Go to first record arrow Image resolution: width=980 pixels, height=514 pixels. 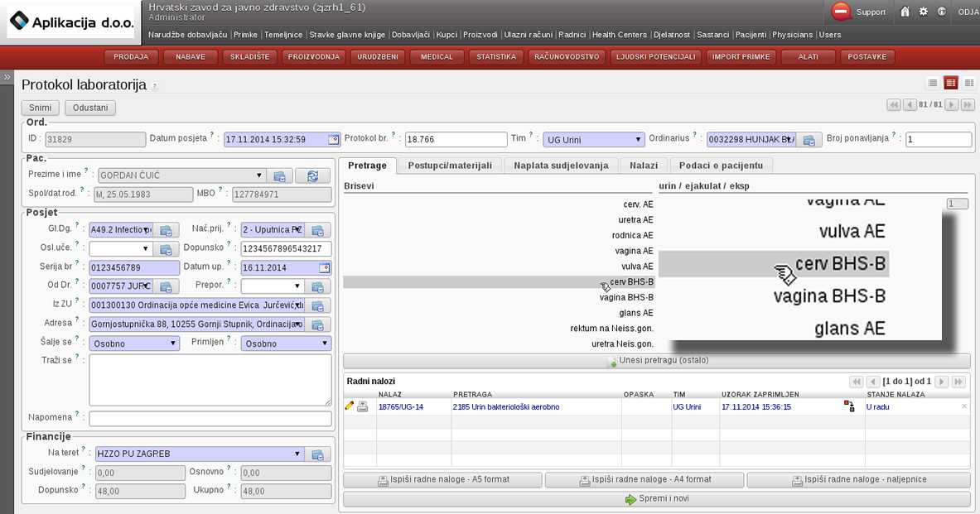pos(894,105)
